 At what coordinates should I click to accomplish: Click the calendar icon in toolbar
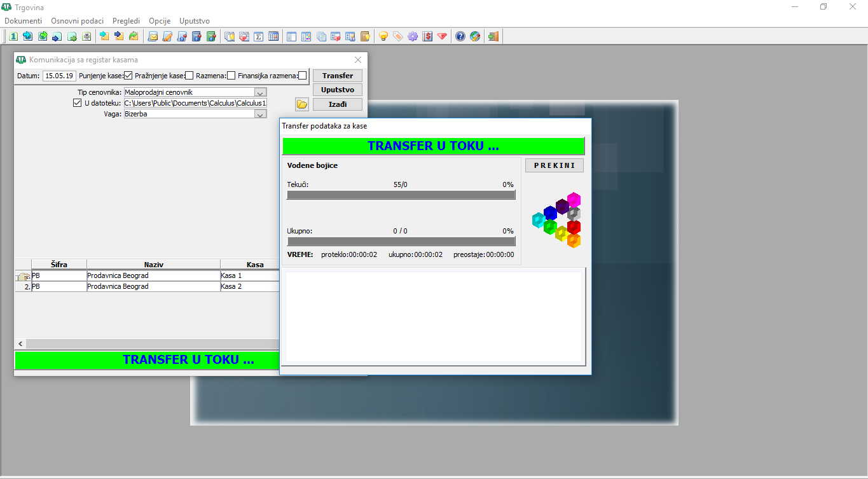273,36
